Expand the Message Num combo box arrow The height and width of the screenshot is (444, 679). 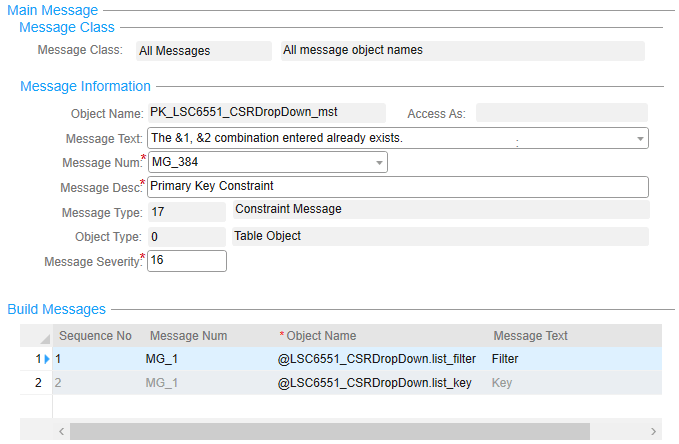(x=379, y=162)
